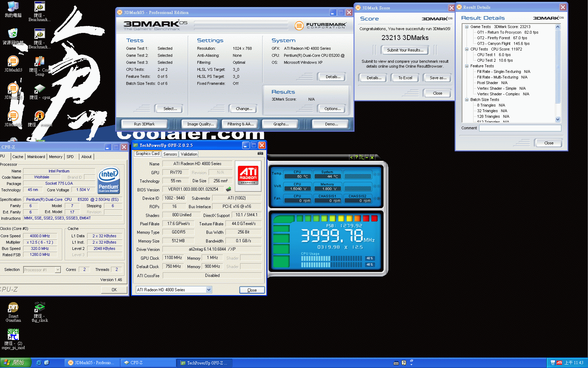
Task: Click the back arrow on the monitor widget
Action: pyautogui.click(x=351, y=157)
